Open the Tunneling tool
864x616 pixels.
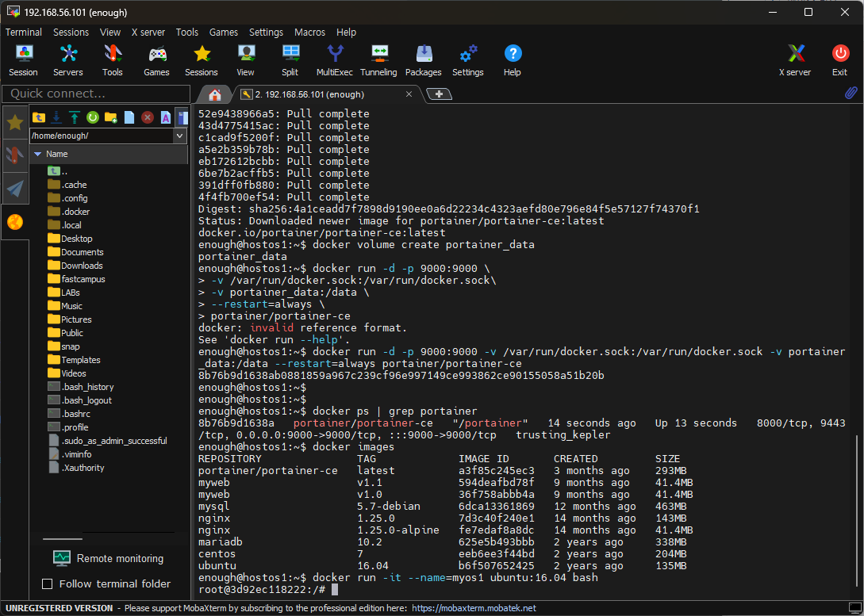click(378, 60)
